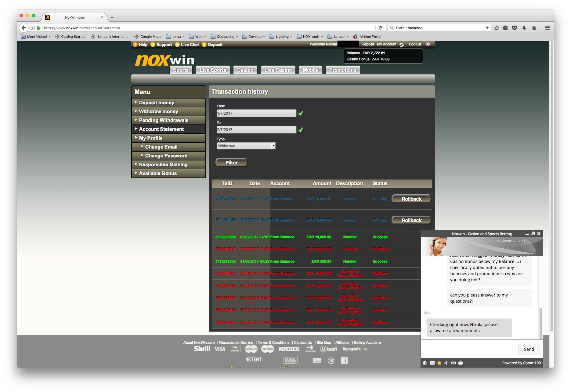Open a new browser tab
The width and height of the screenshot is (571, 392).
(112, 17)
